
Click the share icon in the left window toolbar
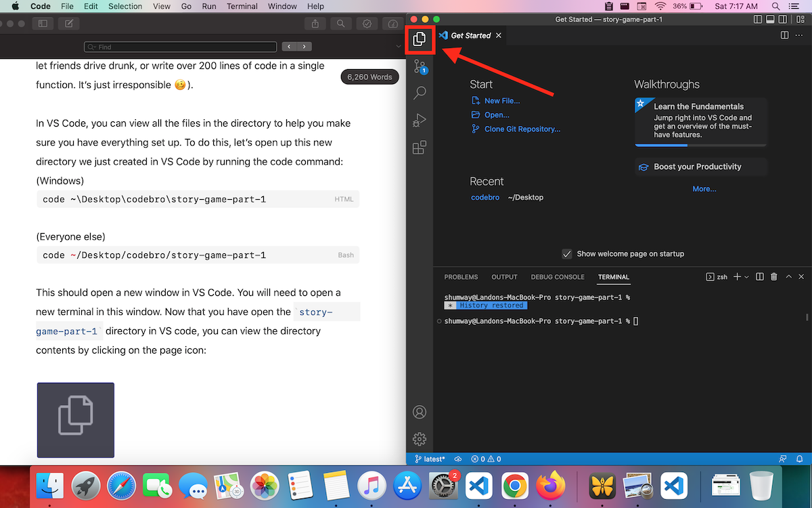tap(315, 24)
